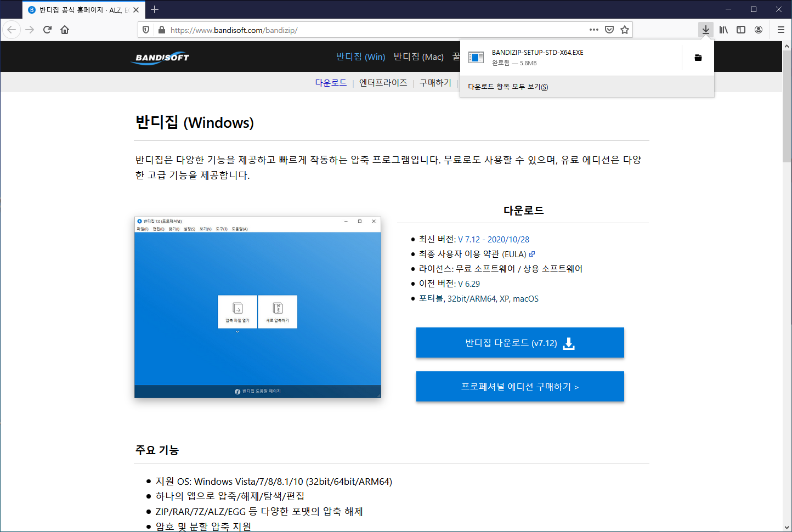Save page to Pocket
The height and width of the screenshot is (532, 792).
pos(609,30)
